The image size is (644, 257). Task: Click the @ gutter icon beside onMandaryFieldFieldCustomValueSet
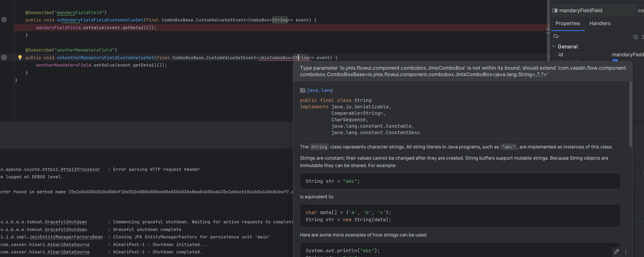click(x=4, y=20)
